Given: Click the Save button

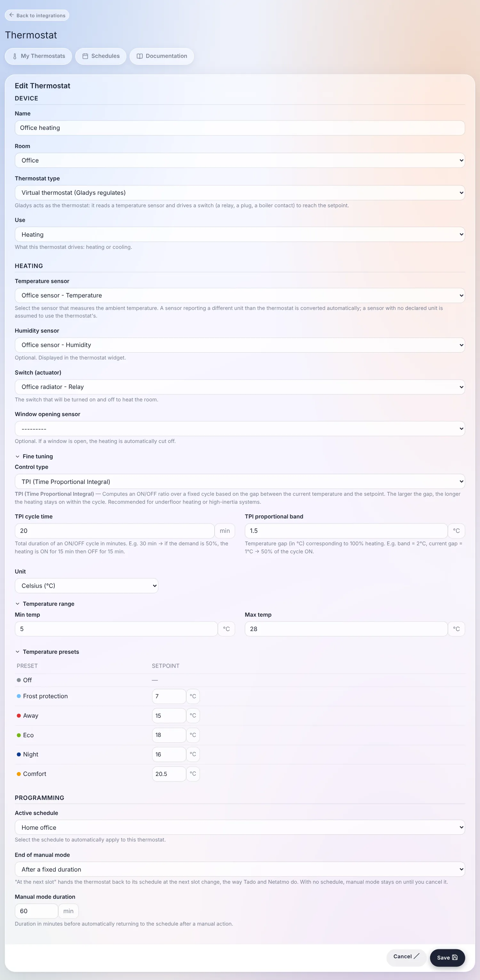Looking at the screenshot, I should [447, 958].
